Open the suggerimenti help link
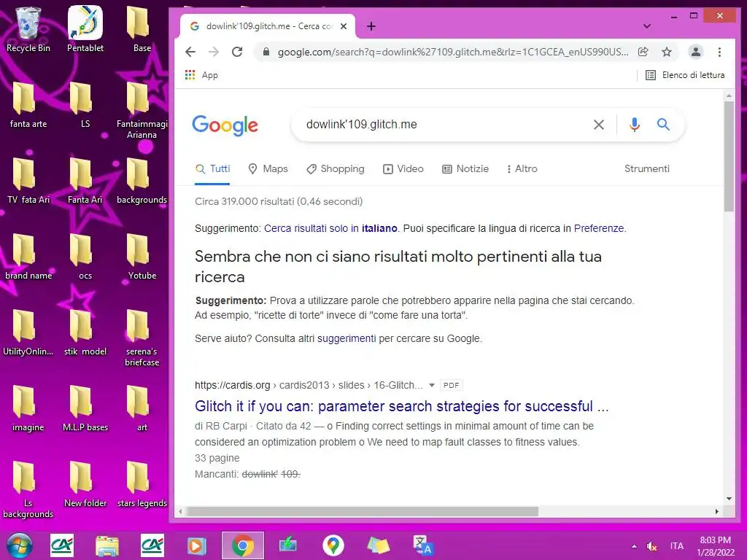The height and width of the screenshot is (560, 747). (347, 338)
